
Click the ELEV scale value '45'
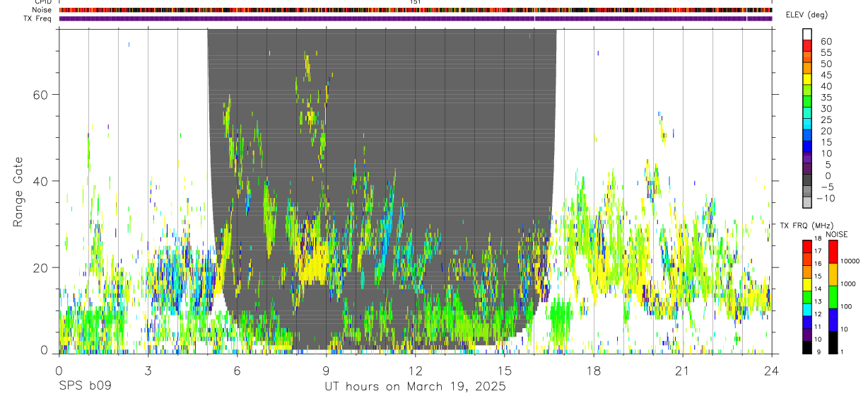click(x=825, y=75)
